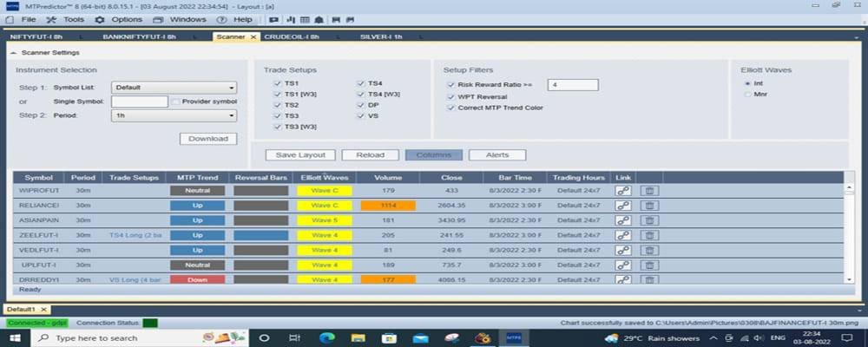
Task: Toggle the TS2 trade setup checkbox
Action: (278, 105)
